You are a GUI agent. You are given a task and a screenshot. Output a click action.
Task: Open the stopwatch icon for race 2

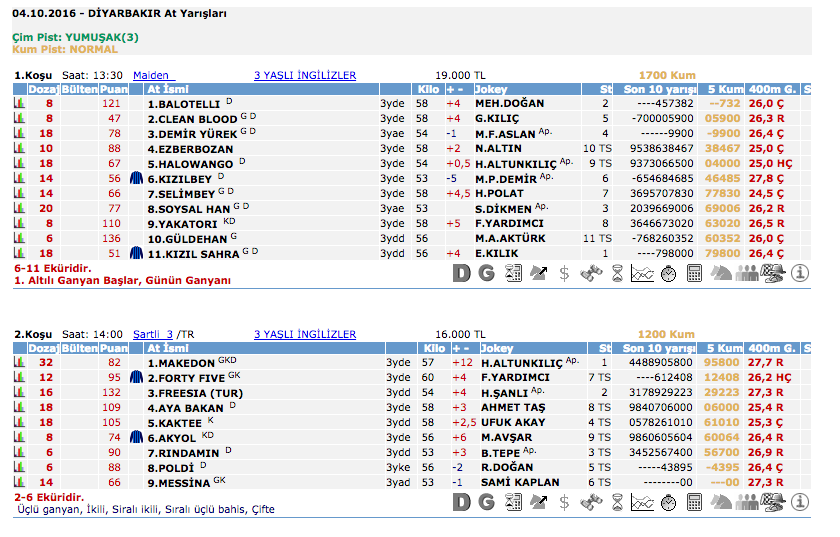pos(668,501)
